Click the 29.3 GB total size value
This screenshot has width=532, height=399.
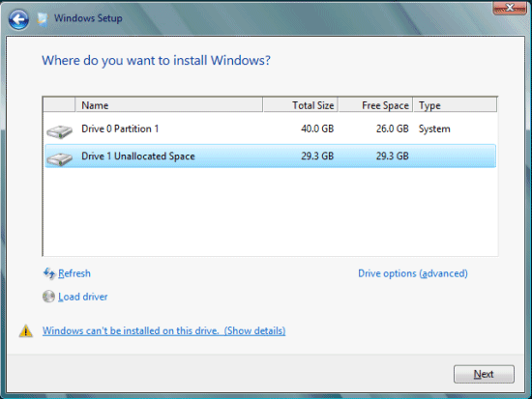pyautogui.click(x=317, y=156)
